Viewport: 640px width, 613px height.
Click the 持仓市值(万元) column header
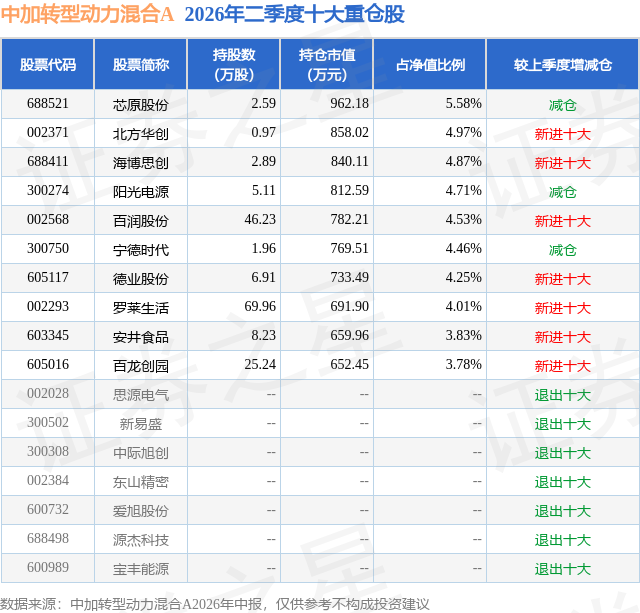coord(327,64)
